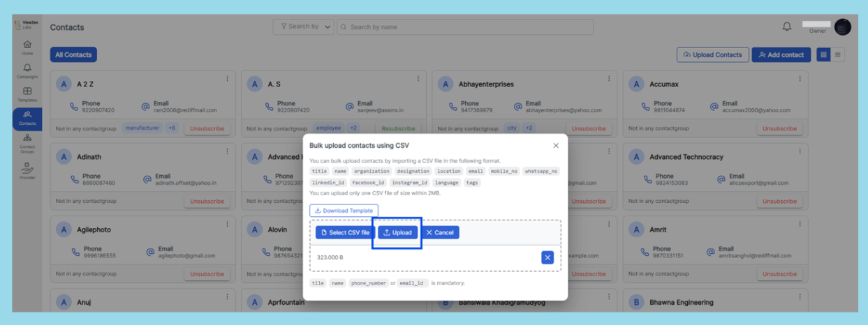This screenshot has width=868, height=325.
Task: Open Provider section in sidebar
Action: point(27,170)
